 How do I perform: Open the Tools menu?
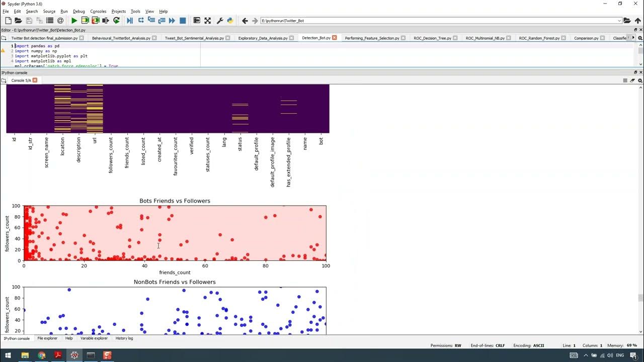(x=135, y=11)
